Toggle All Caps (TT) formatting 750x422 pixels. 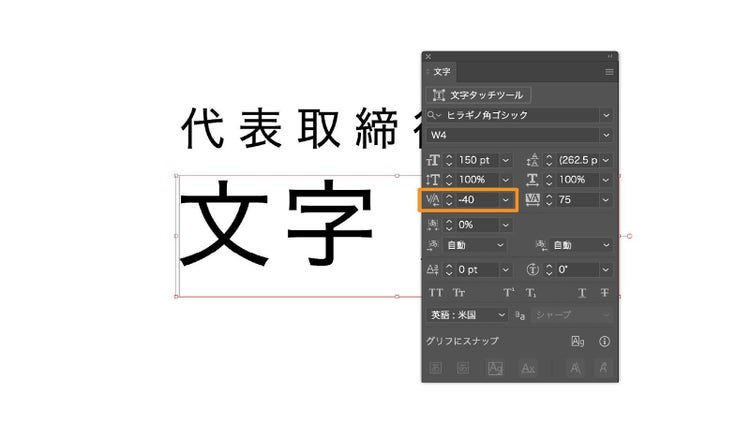(x=436, y=293)
